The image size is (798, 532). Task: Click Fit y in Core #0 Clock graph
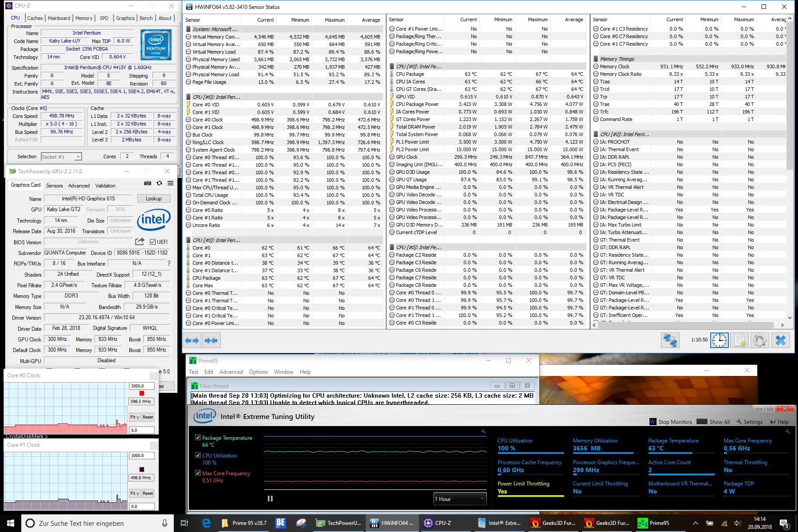[x=135, y=417]
